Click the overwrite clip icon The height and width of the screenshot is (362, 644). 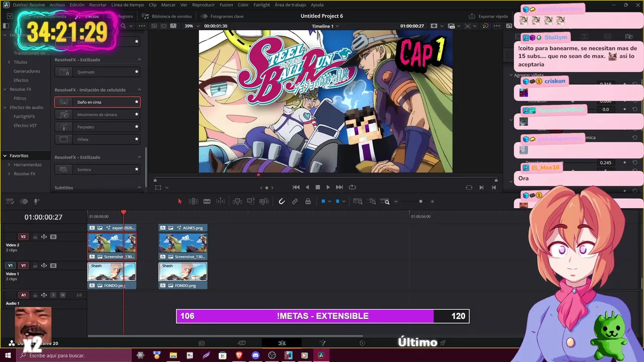[251, 202]
